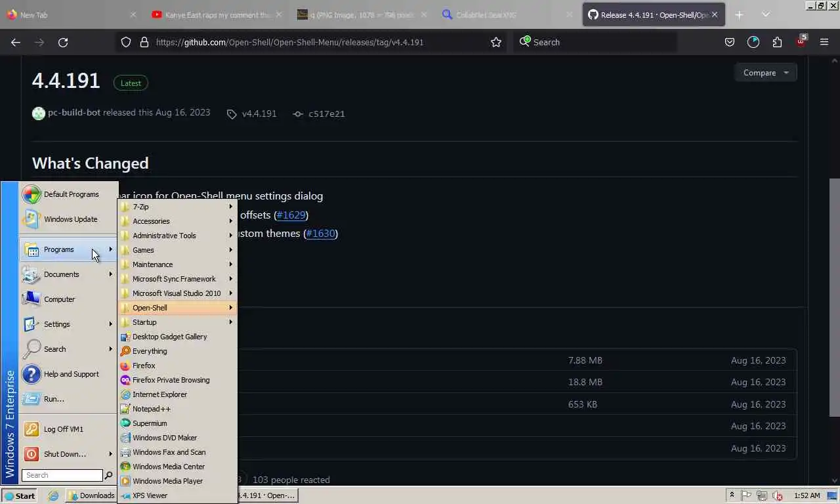Open XPS Viewer
This screenshot has width=840, height=504.
pyautogui.click(x=177, y=495)
